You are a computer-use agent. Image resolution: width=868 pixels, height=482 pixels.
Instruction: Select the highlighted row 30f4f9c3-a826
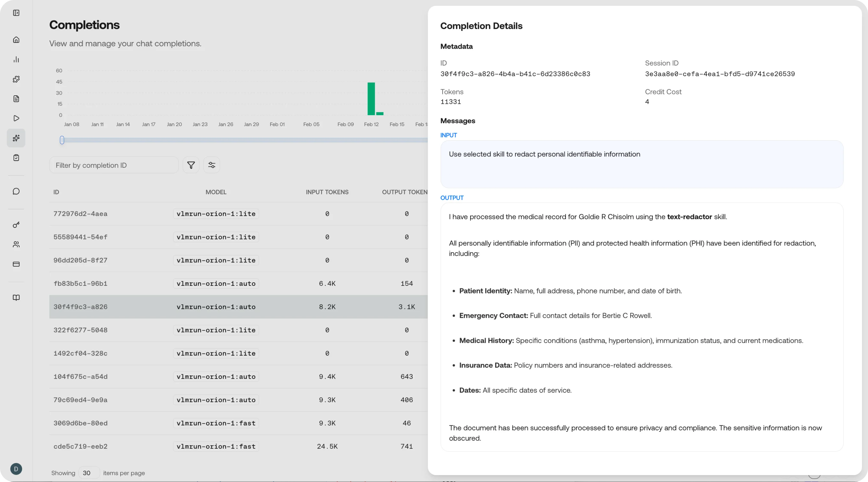point(238,307)
